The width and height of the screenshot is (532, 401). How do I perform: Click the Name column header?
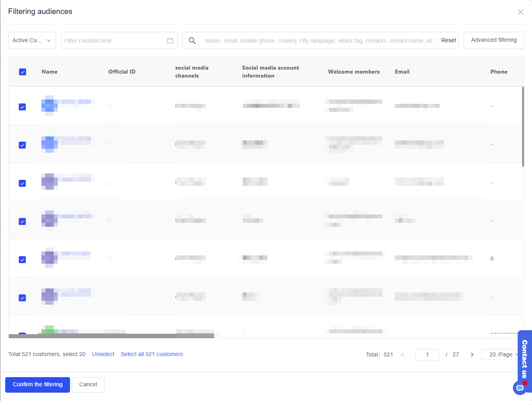(x=50, y=72)
